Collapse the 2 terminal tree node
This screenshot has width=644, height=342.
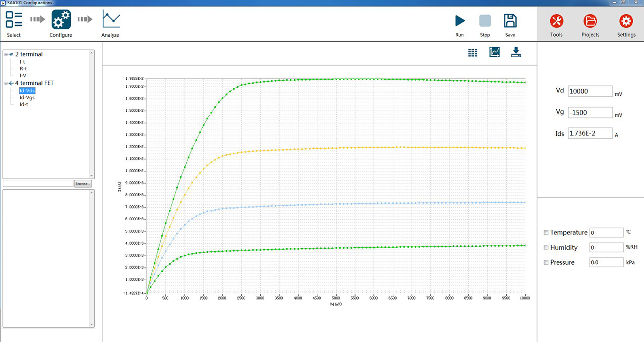6,54
